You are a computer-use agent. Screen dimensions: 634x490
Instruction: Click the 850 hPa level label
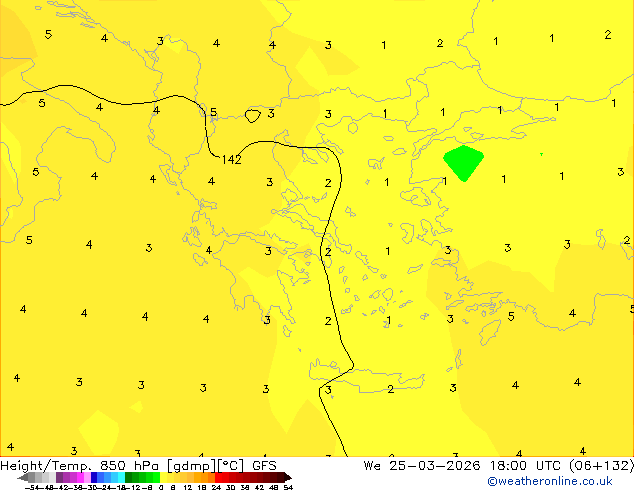[125, 465]
